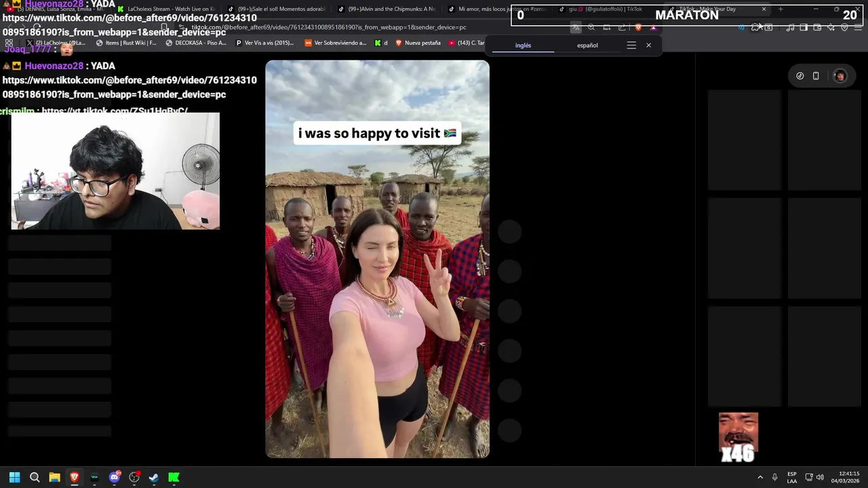Click the translate page icon in address bar
Image resolution: width=868 pixels, height=488 pixels.
[x=576, y=28]
